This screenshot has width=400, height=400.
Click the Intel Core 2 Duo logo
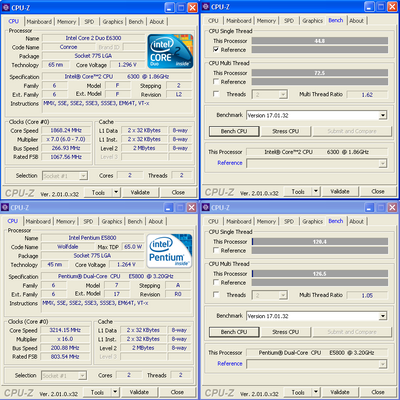click(170, 51)
